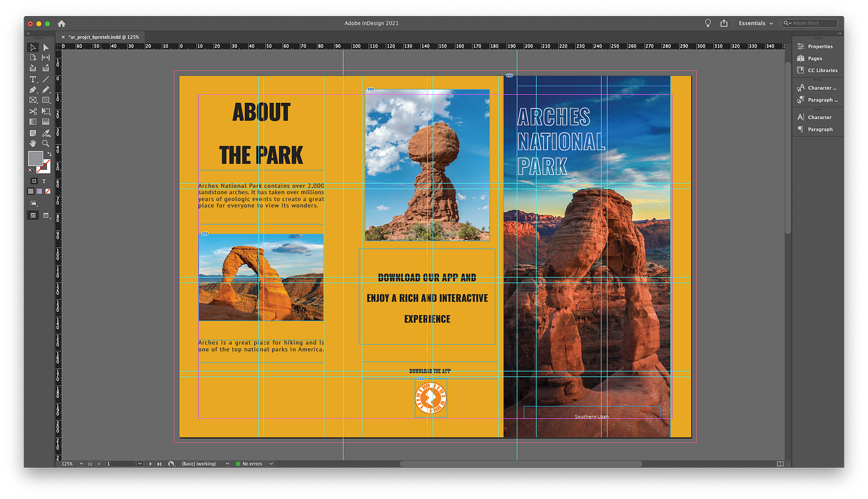868x499 pixels.
Task: Open the Essentials workspace dropdown
Action: (x=756, y=24)
